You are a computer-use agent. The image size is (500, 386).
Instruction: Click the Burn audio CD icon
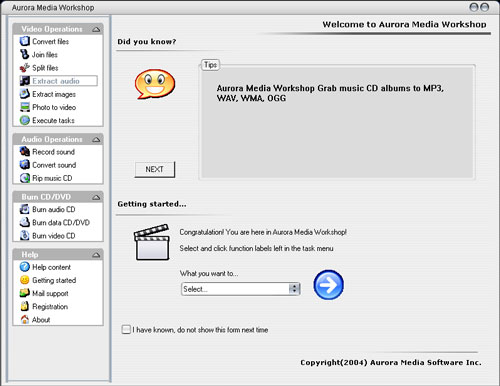(x=25, y=209)
